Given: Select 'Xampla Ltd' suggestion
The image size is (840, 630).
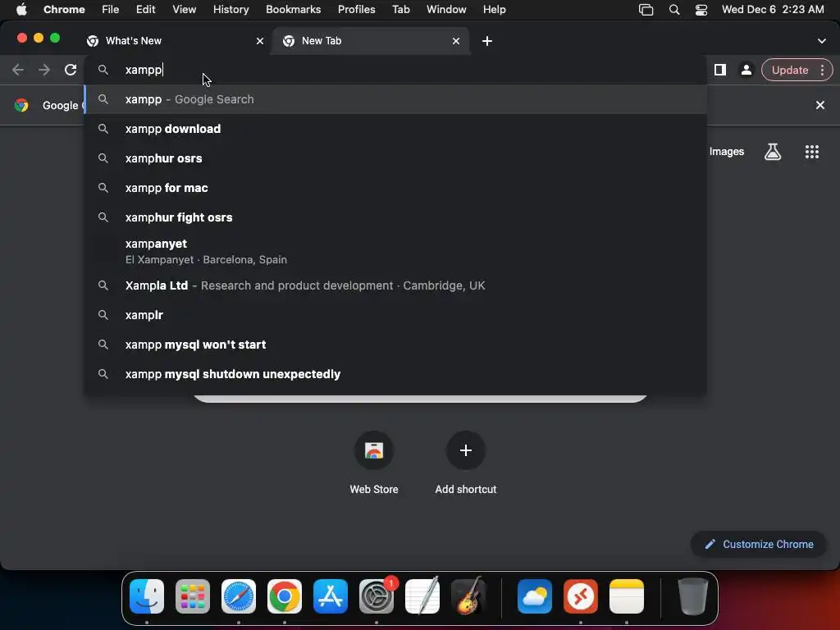Looking at the screenshot, I should tap(395, 285).
